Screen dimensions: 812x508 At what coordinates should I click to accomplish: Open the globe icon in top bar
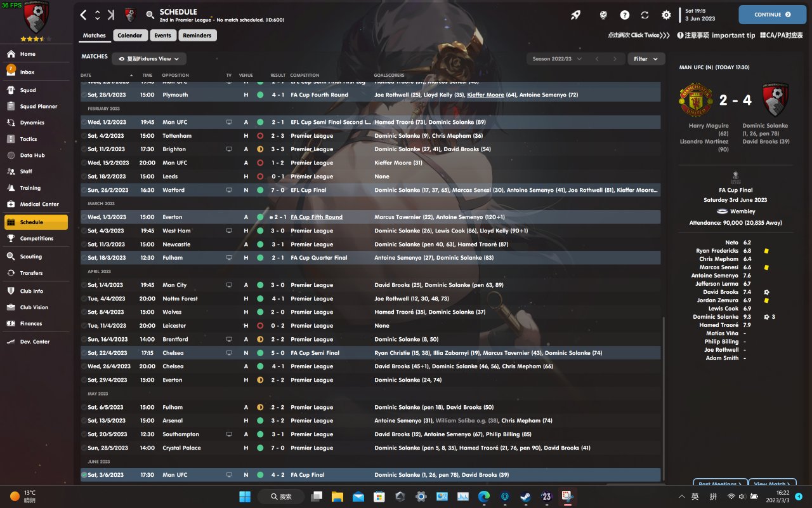pos(603,15)
